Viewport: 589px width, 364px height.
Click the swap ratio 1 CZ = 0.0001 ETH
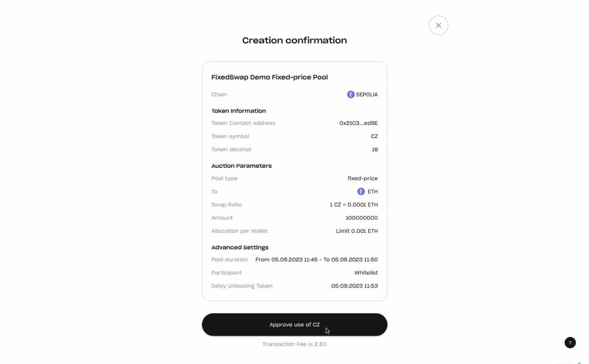pos(354,205)
